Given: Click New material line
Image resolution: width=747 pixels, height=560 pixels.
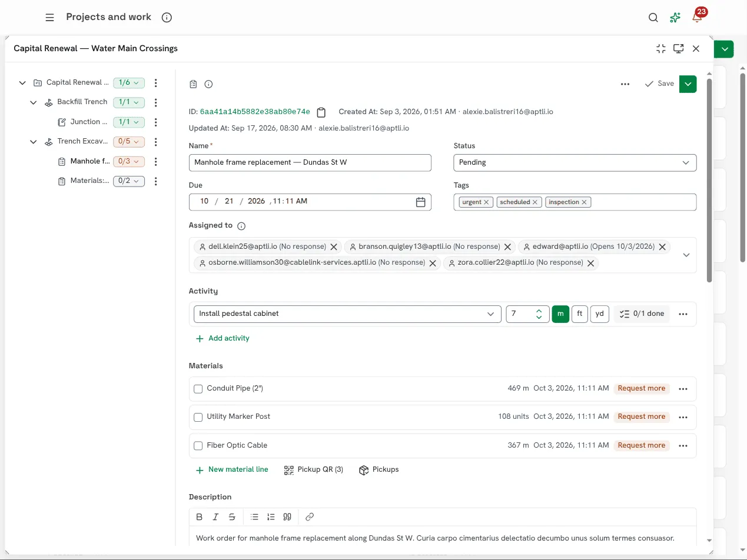Looking at the screenshot, I should 232,470.
